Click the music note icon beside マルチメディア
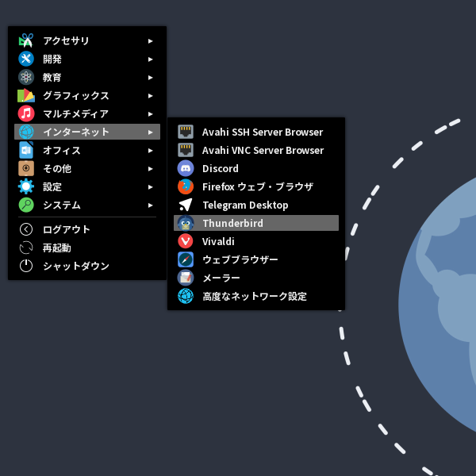 pos(26,113)
